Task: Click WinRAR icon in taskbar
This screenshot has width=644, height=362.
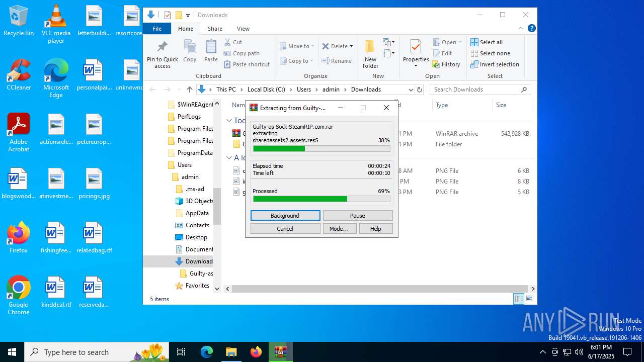Action: [x=280, y=352]
